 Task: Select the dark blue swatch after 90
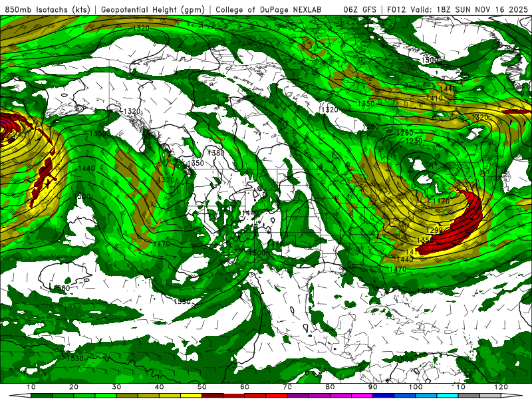point(383,396)
